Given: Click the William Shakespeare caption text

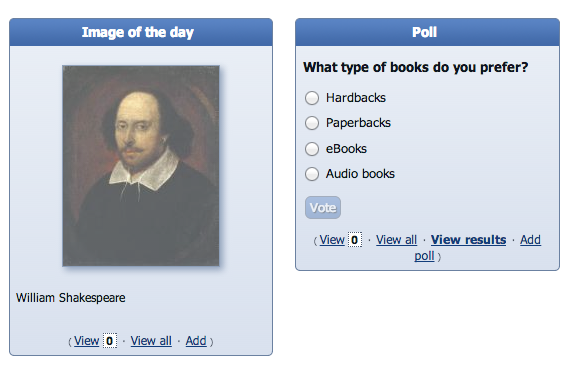Looking at the screenshot, I should click(71, 298).
